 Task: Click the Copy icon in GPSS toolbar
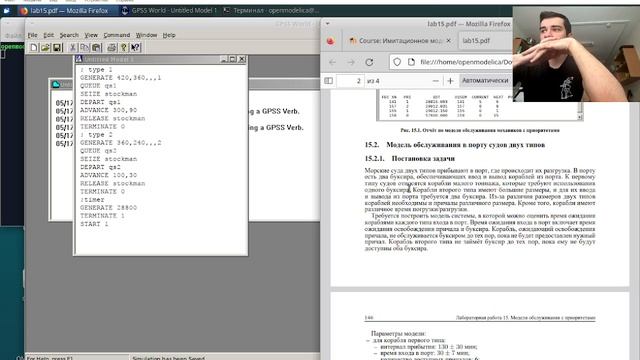click(84, 48)
